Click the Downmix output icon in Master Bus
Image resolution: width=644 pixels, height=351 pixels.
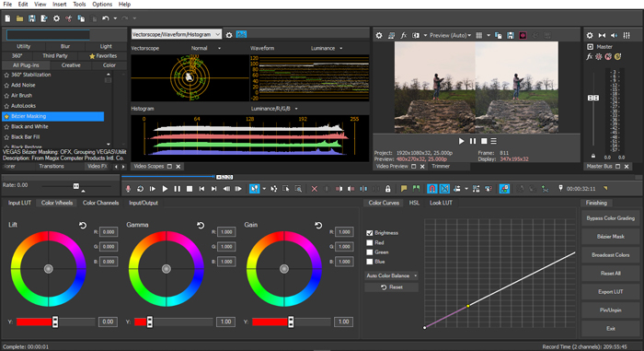[602, 35]
